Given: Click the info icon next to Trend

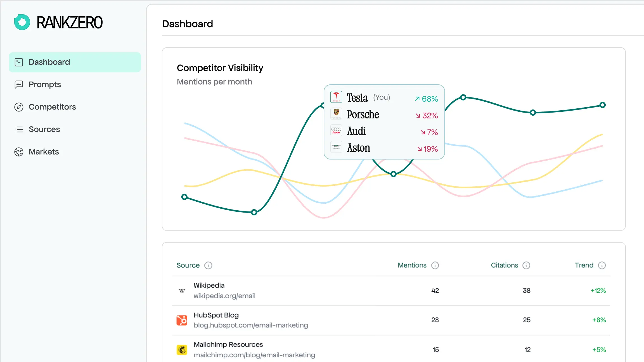Looking at the screenshot, I should pyautogui.click(x=602, y=265).
